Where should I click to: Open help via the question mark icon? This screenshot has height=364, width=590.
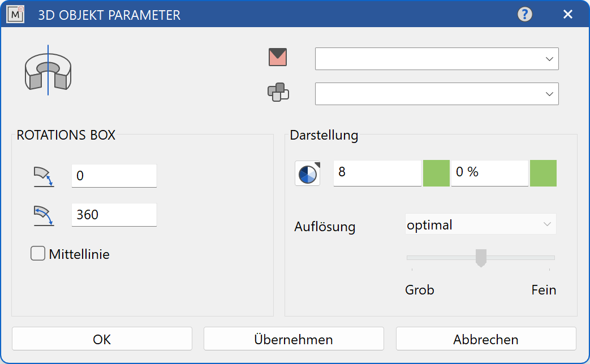[524, 14]
